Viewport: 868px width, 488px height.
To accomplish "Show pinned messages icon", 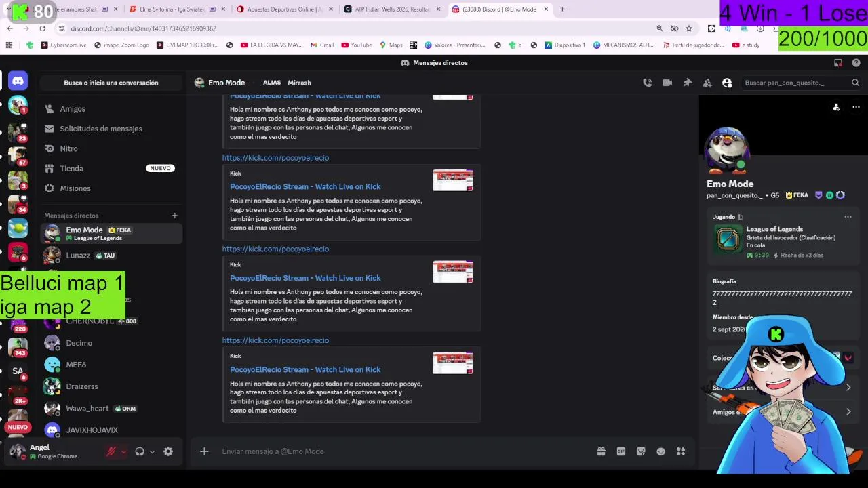I will (687, 83).
